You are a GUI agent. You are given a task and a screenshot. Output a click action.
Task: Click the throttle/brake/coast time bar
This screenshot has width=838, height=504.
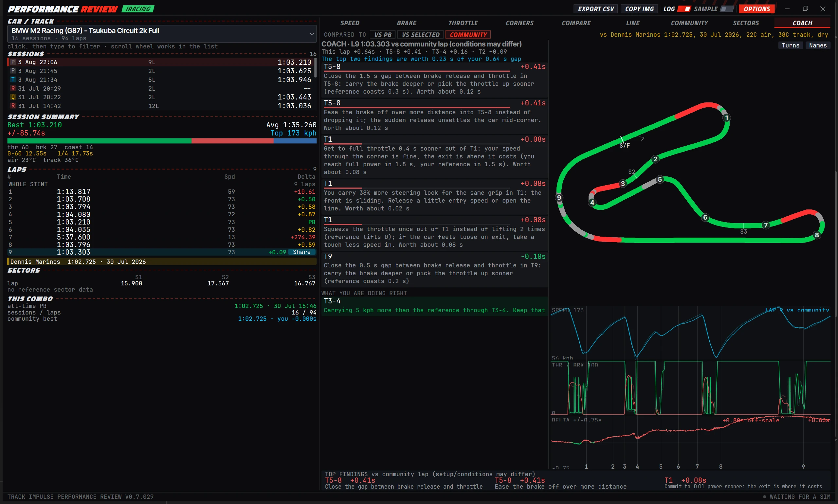(x=162, y=141)
